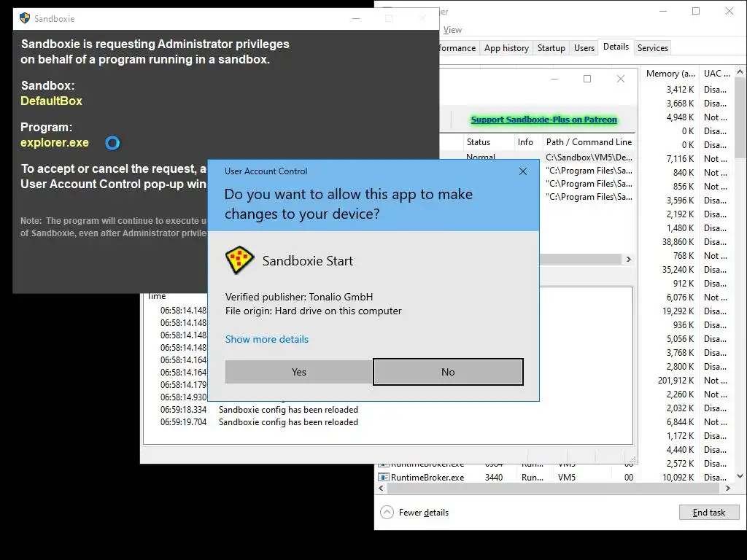
Task: Select the 10,092 K memory cell
Action: click(678, 477)
